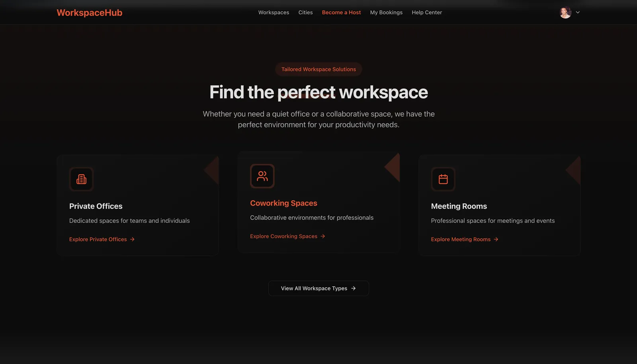Image resolution: width=637 pixels, height=364 pixels.
Task: Click the user profile avatar
Action: (x=565, y=12)
